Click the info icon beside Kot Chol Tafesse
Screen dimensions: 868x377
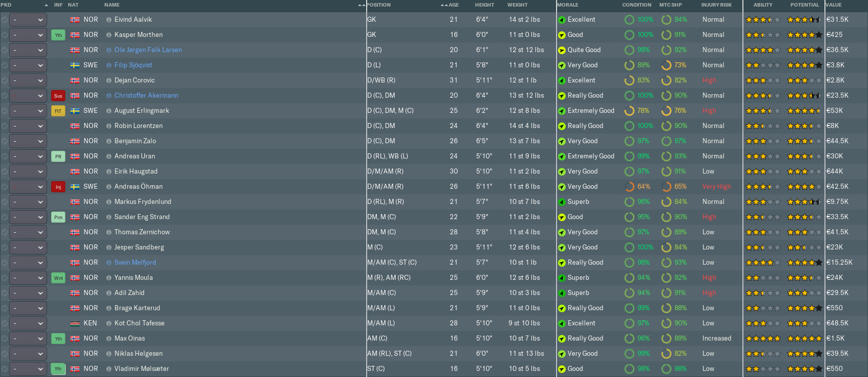pyautogui.click(x=109, y=323)
